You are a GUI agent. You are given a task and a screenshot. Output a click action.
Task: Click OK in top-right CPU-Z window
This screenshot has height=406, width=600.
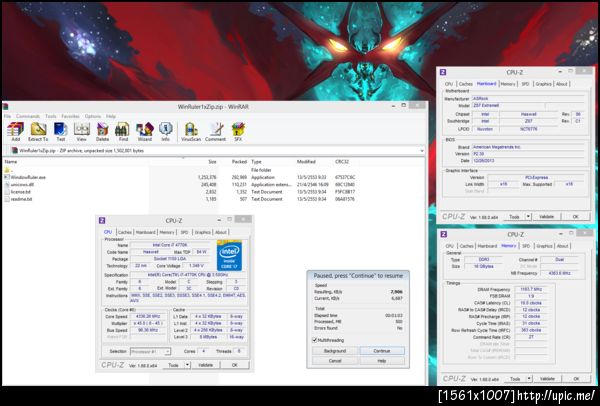576,217
